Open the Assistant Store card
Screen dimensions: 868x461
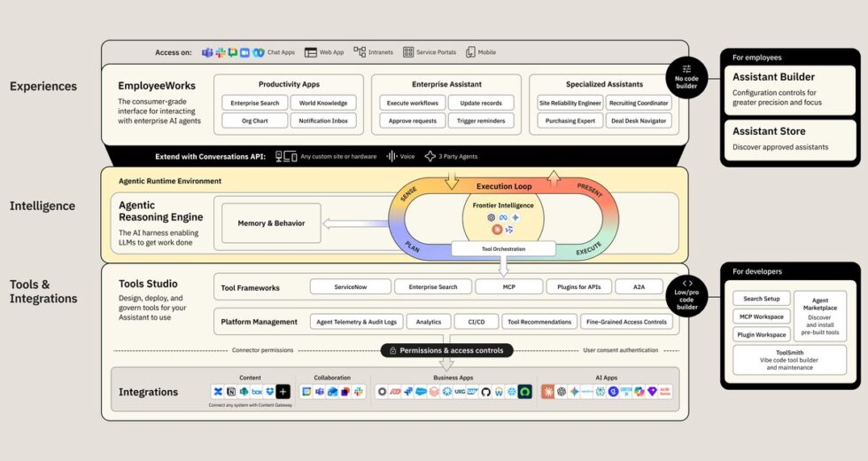pos(790,140)
